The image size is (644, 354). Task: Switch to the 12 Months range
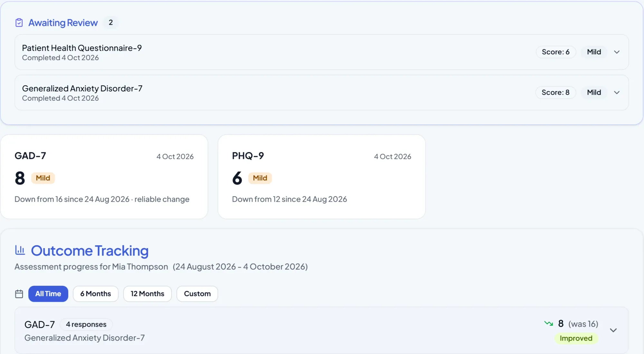[147, 294]
